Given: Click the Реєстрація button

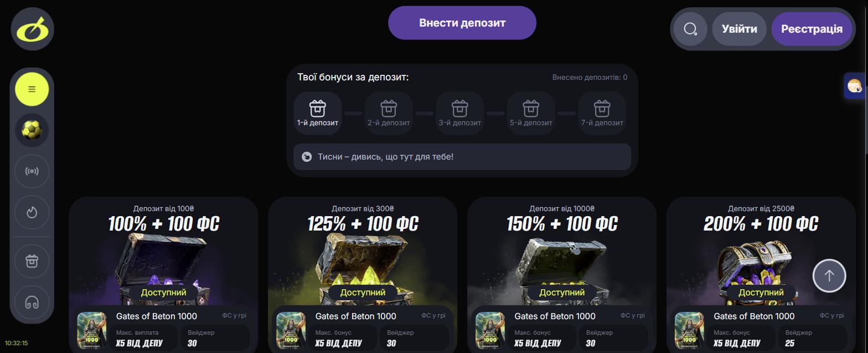Looking at the screenshot, I should [812, 29].
